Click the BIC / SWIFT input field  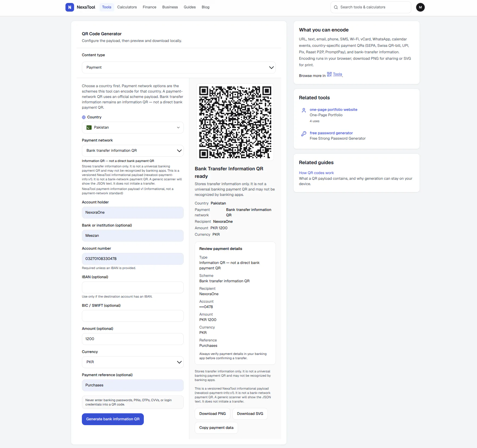pos(133,316)
